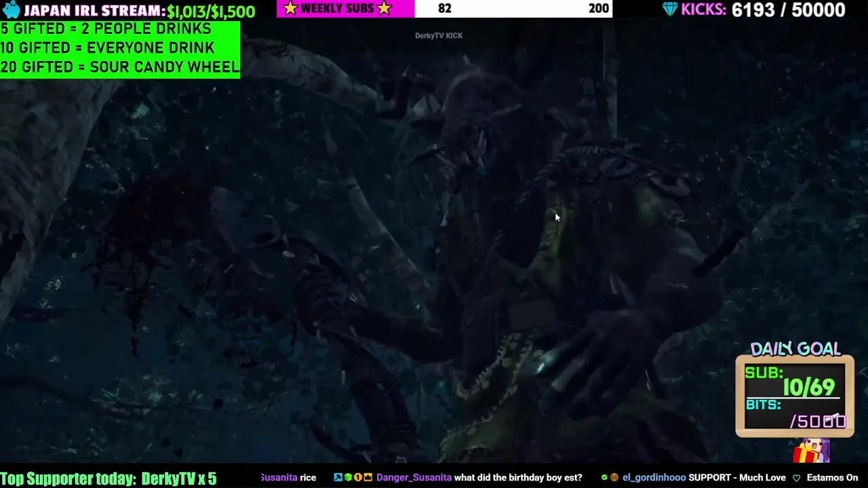
Task: Click the star left of WEEKLY SUBS
Action: (290, 8)
